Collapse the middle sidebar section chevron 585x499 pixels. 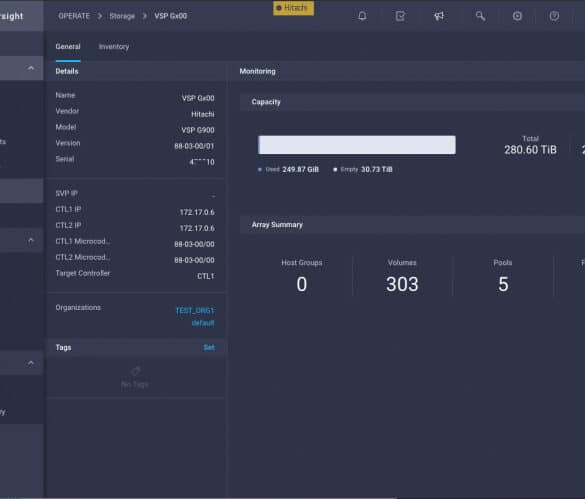click(31, 240)
